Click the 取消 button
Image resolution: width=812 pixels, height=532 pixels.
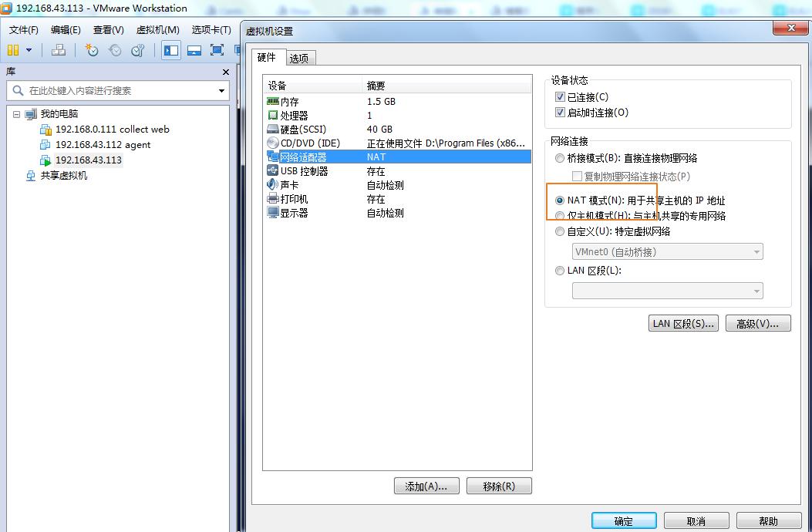696,520
